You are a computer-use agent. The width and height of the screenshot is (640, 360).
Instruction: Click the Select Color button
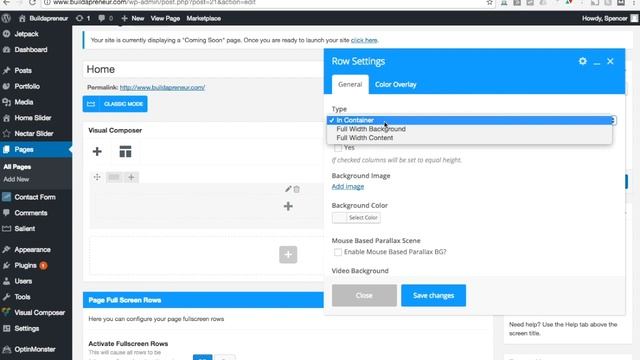363,218
